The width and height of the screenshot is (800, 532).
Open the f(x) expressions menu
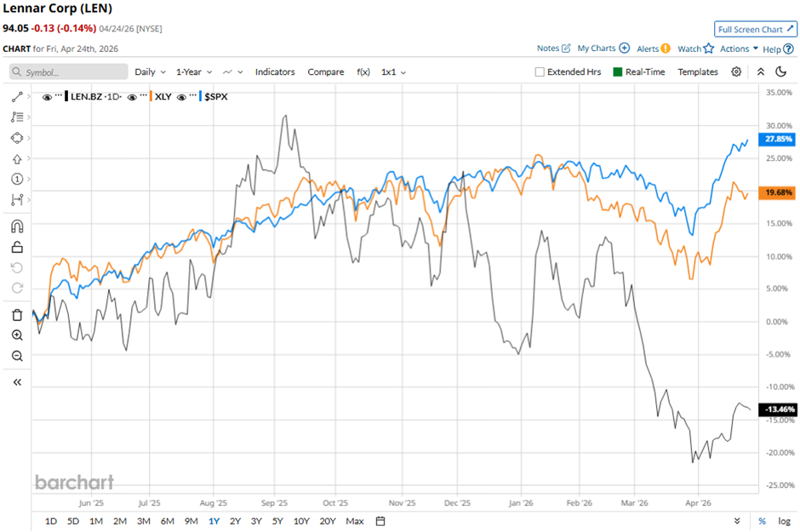pyautogui.click(x=363, y=72)
